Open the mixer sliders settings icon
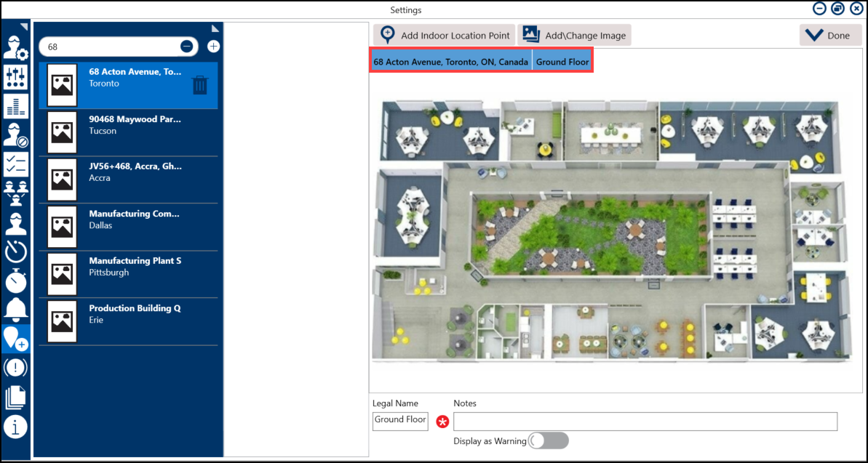The image size is (868, 463). pyautogui.click(x=15, y=76)
